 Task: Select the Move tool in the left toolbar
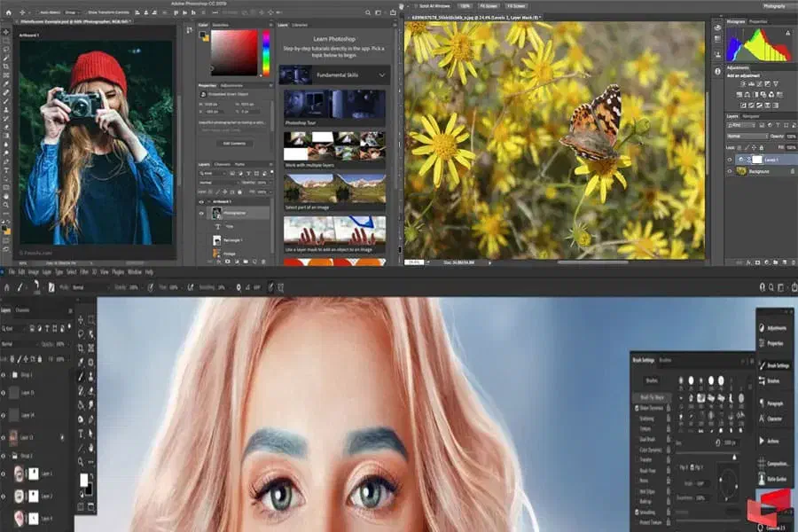[x=6, y=31]
